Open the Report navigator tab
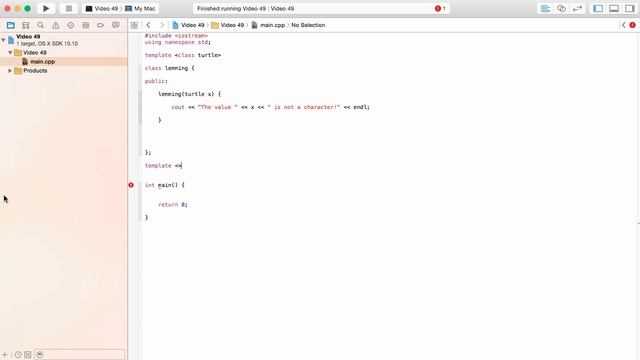This screenshot has width=640, height=360. coord(116,25)
